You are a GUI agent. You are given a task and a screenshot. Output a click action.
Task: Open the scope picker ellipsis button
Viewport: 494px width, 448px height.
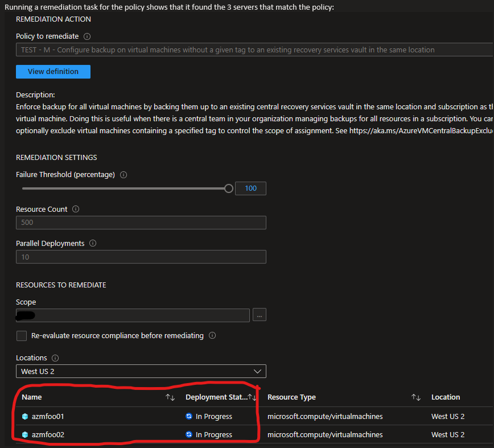click(x=260, y=315)
